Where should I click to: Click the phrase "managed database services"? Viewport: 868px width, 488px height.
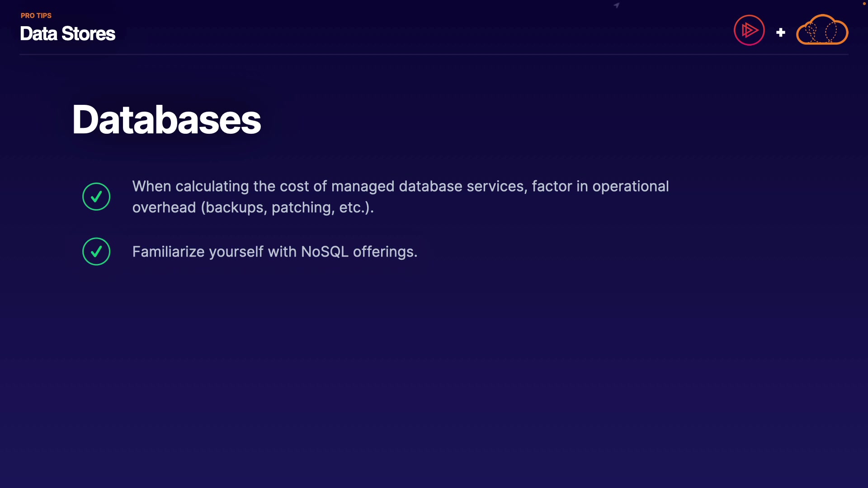[x=428, y=186]
